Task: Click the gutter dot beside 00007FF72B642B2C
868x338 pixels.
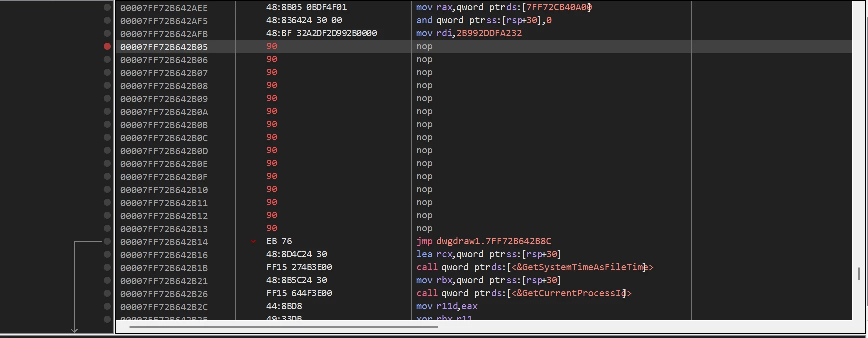Action: (x=107, y=306)
